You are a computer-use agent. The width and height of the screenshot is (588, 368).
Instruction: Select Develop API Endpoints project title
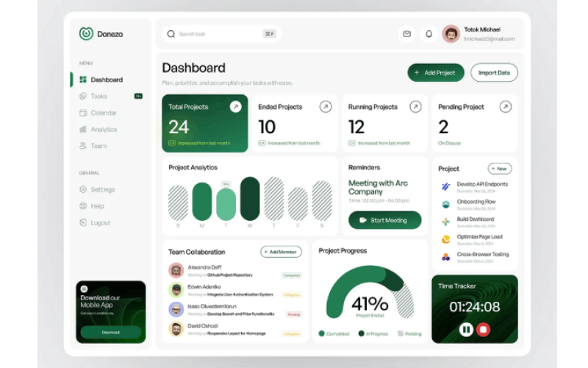point(482,184)
